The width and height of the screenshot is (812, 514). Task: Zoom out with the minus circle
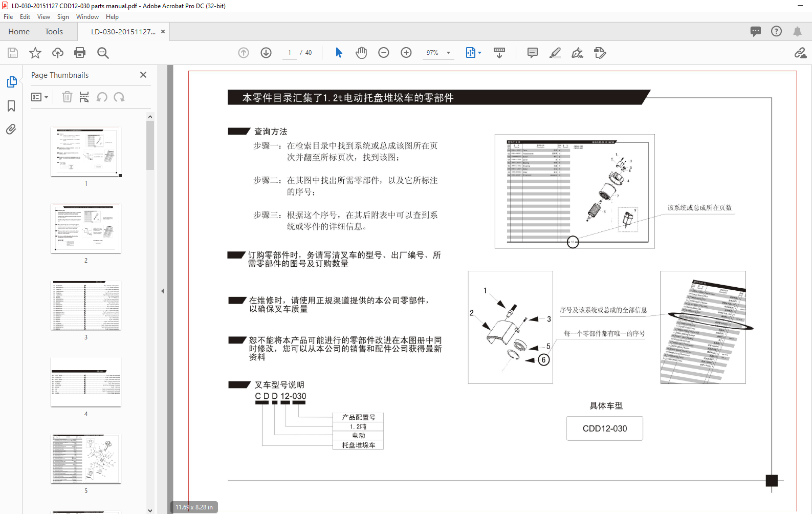[x=384, y=53]
